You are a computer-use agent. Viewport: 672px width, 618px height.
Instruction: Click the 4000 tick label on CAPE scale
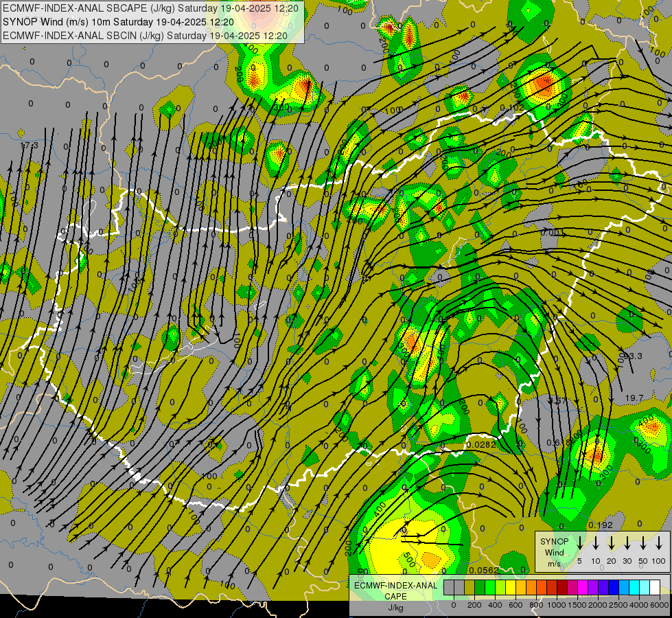point(639,605)
